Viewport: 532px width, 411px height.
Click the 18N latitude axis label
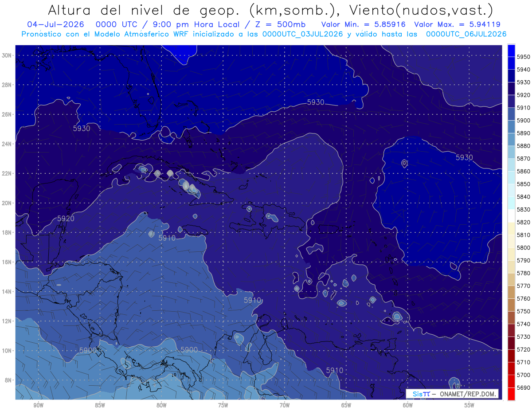point(6,232)
